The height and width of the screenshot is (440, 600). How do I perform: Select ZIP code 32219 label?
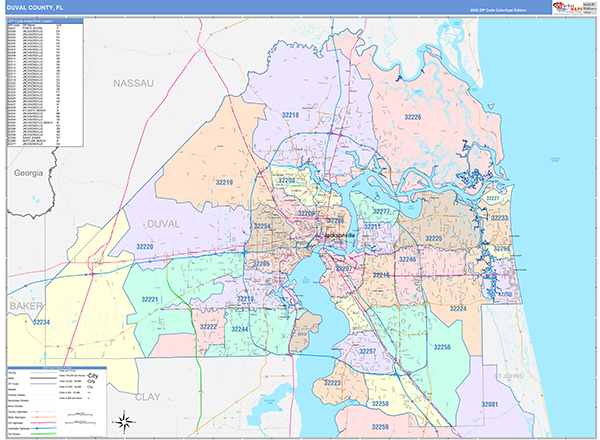(224, 183)
